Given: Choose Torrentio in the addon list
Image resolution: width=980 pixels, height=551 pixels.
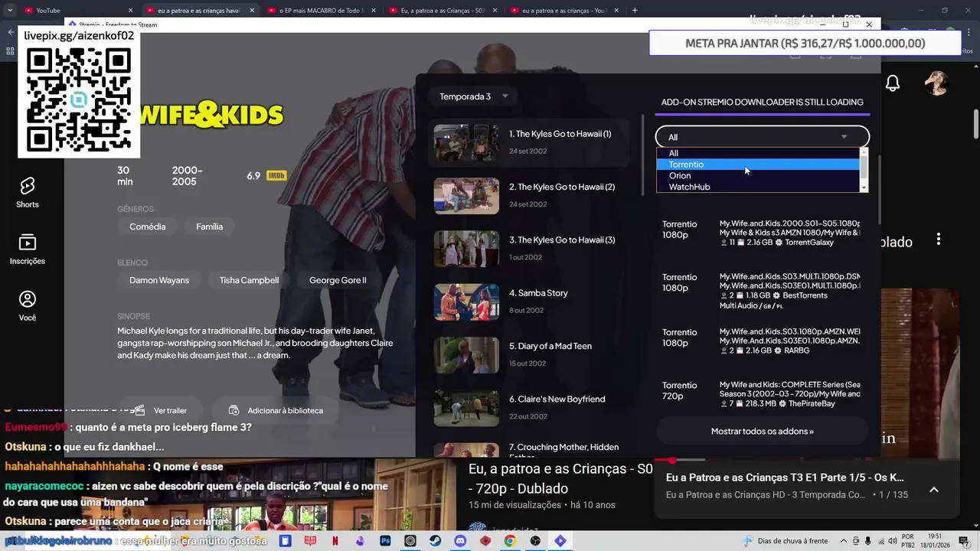Looking at the screenshot, I should point(758,165).
